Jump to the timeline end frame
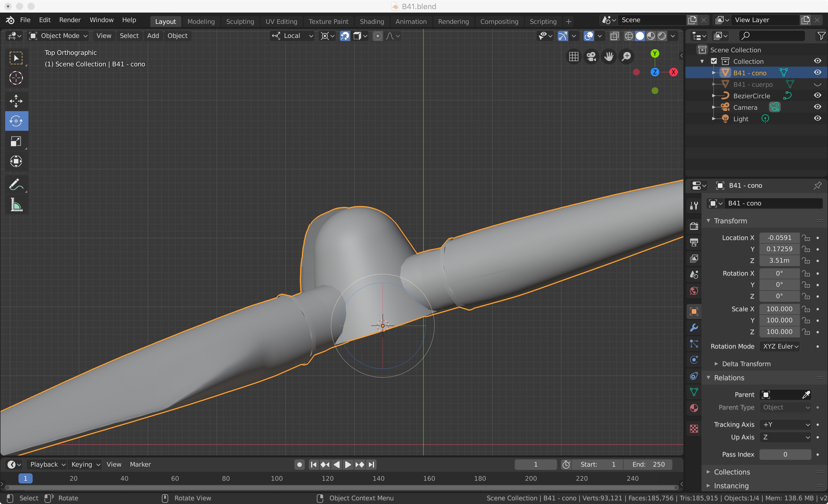 (371, 464)
